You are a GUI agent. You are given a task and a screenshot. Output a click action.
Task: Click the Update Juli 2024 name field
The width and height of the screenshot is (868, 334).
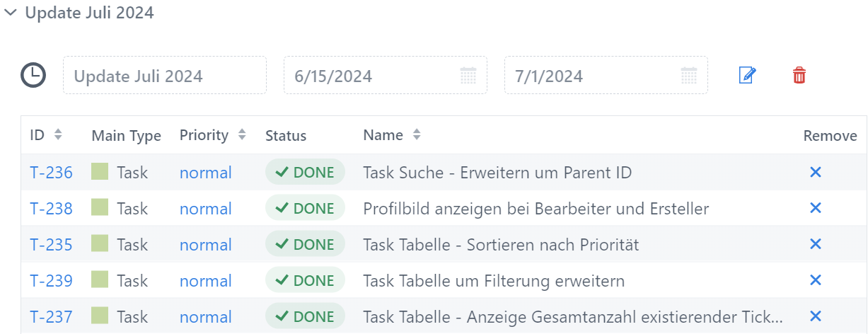165,75
